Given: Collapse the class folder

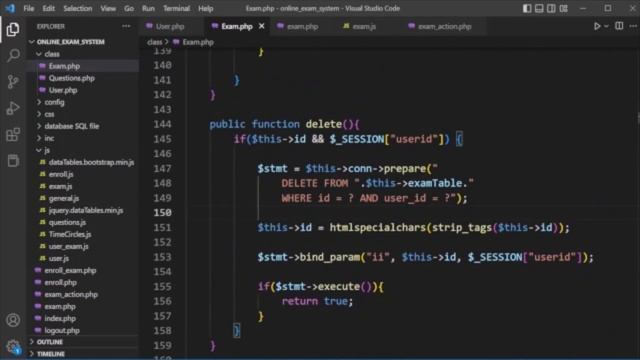Looking at the screenshot, I should pyautogui.click(x=52, y=54).
